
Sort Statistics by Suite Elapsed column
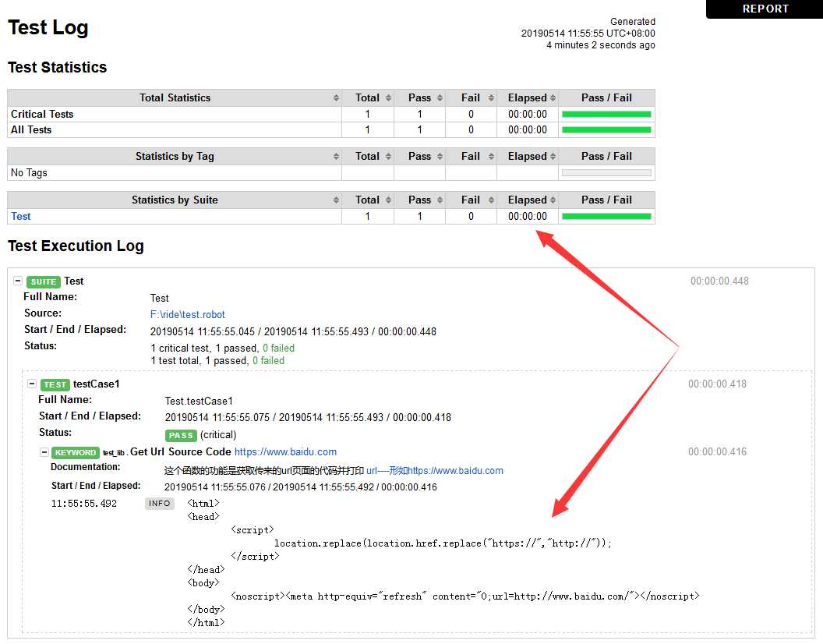click(x=553, y=200)
